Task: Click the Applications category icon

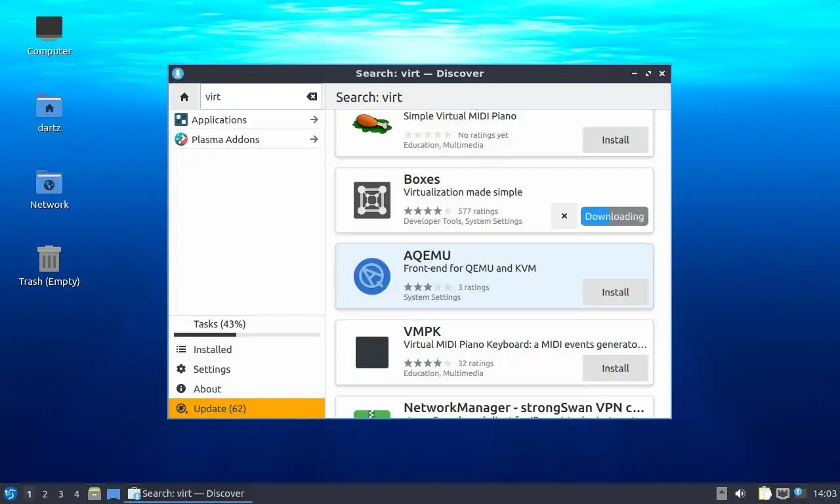Action: point(181,119)
